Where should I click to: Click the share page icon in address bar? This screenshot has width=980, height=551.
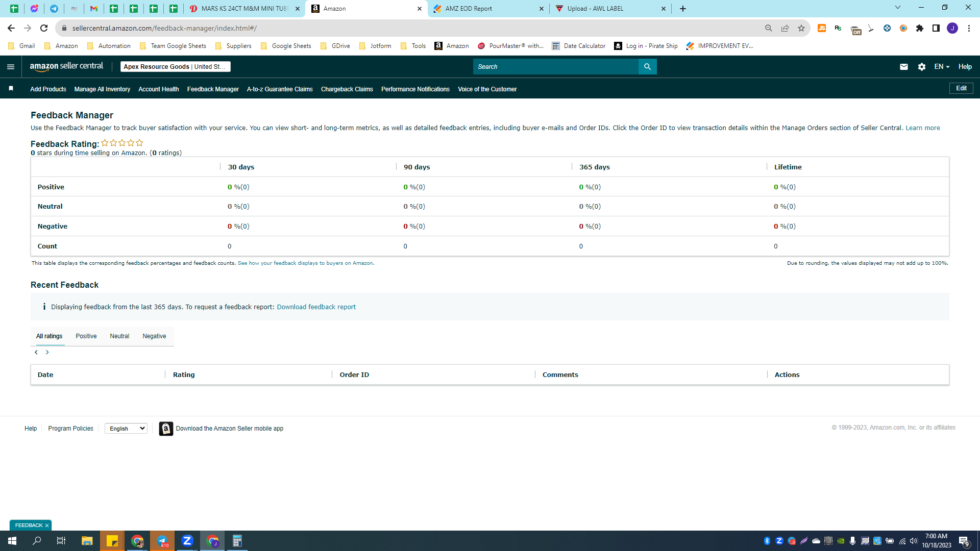(785, 29)
